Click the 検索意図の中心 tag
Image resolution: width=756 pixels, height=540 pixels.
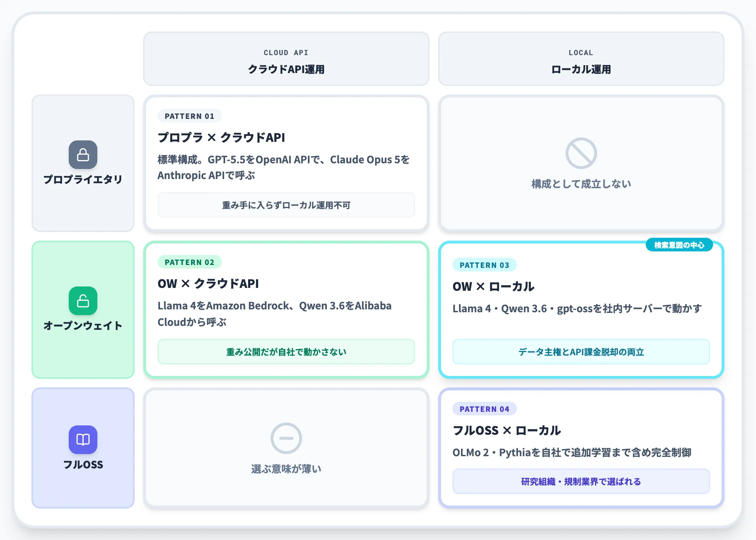click(679, 245)
